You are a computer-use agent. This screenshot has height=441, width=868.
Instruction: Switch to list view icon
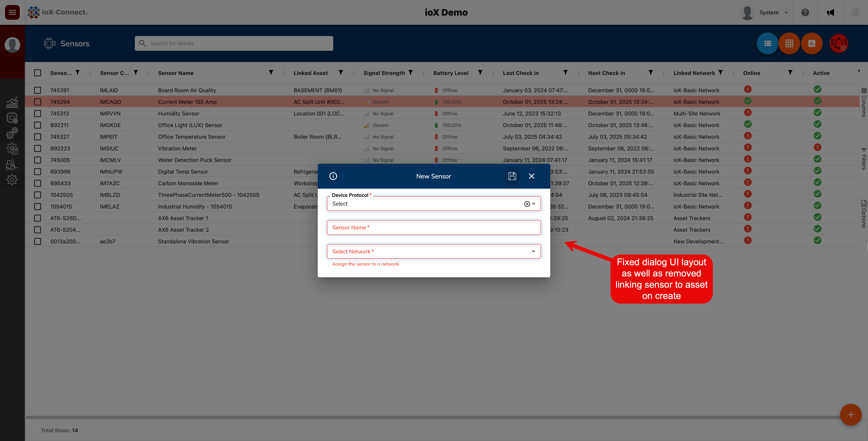pos(767,43)
